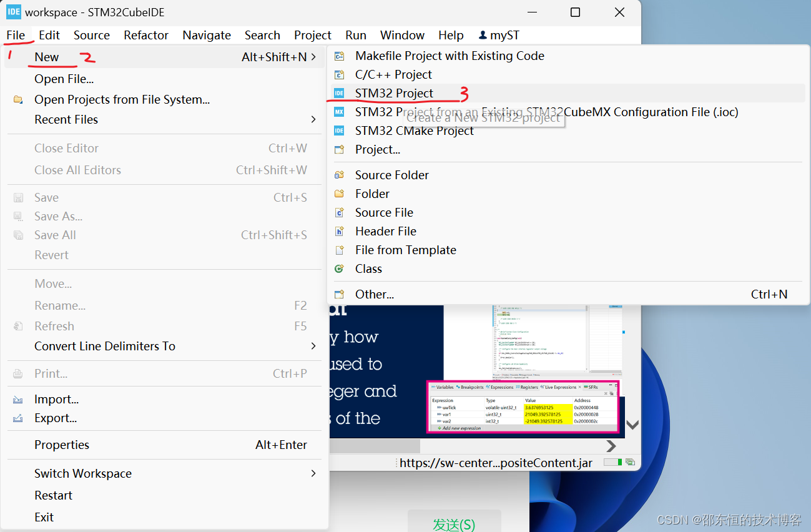Viewport: 811px width, 532px height.
Task: Open the Navigate menu
Action: click(207, 35)
